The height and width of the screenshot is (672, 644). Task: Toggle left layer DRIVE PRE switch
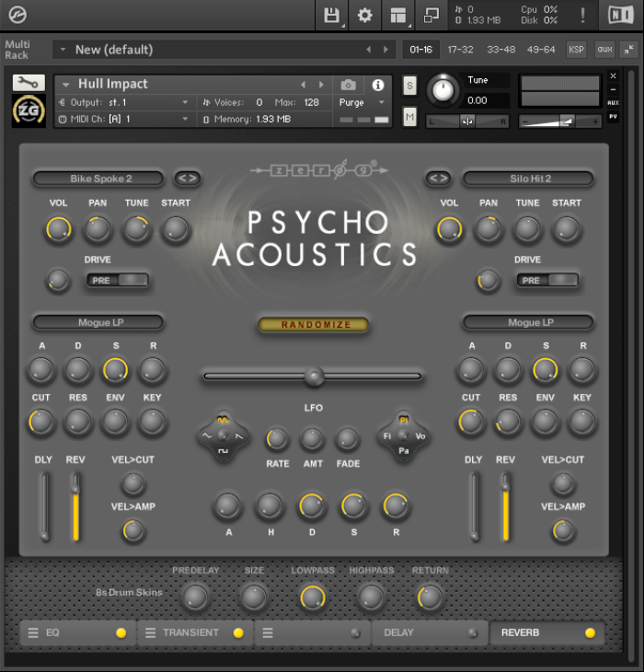[x=118, y=280]
